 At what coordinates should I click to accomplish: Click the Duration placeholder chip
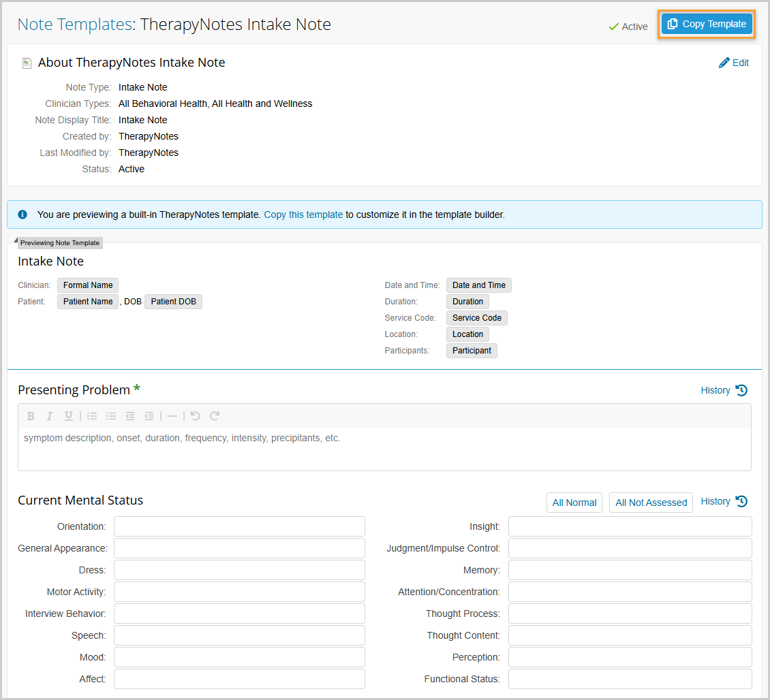pyautogui.click(x=467, y=302)
